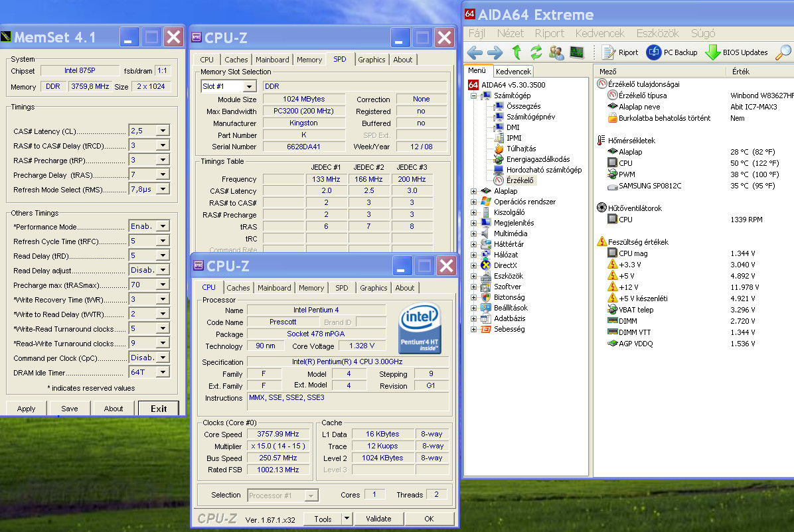
Task: Open the Fájl menu in AIDA64
Action: tap(477, 33)
